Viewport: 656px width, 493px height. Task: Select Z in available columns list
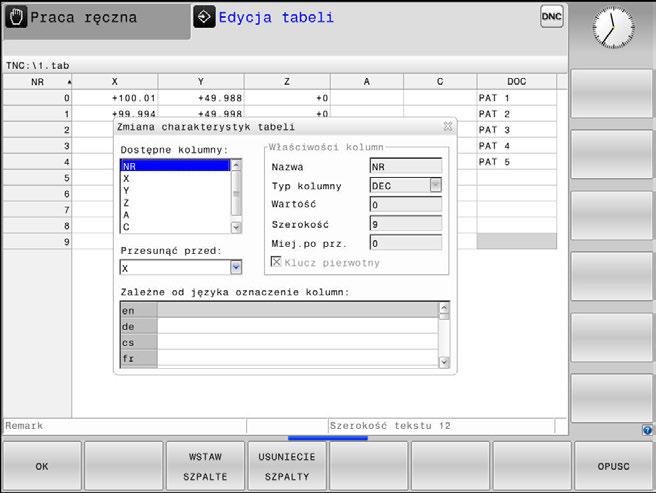(175, 203)
